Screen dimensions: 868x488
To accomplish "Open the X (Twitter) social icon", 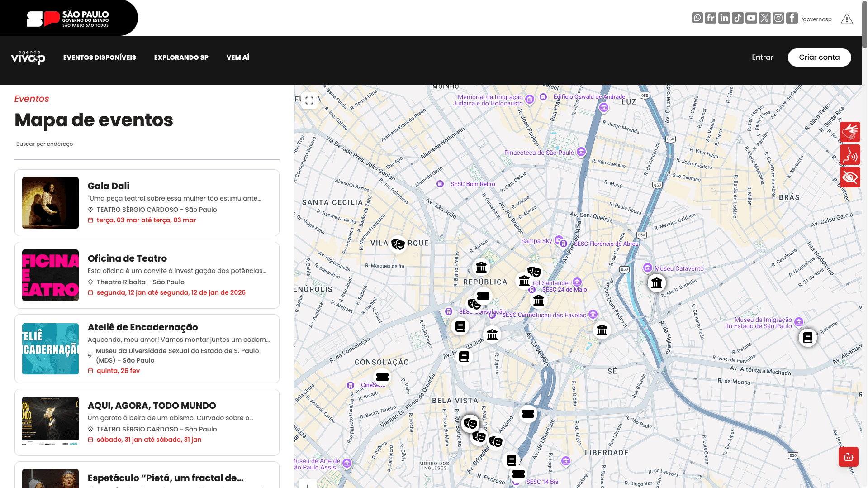I will (765, 18).
